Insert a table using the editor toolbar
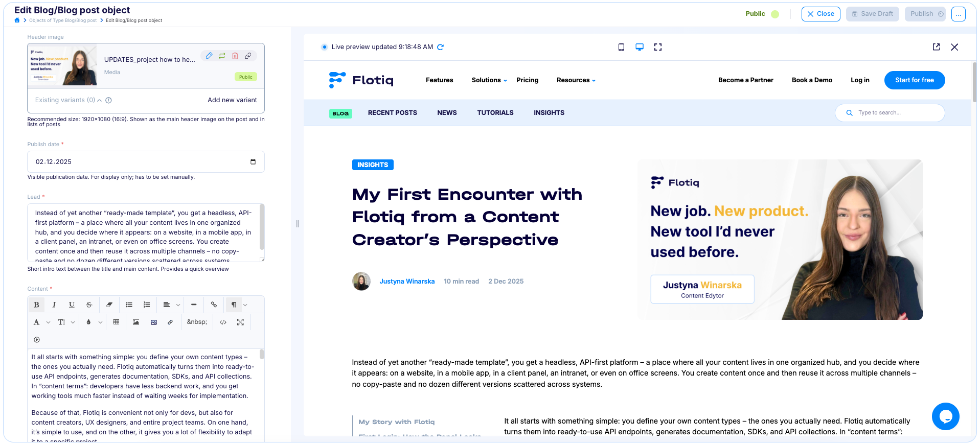The height and width of the screenshot is (444, 980). pos(116,322)
